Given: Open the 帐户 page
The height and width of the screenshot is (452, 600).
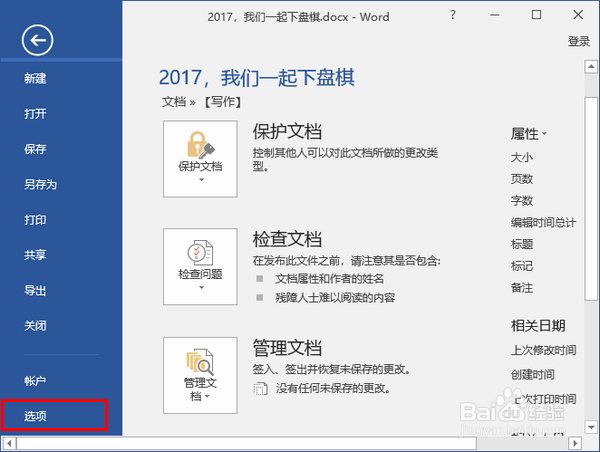Looking at the screenshot, I should [x=35, y=381].
